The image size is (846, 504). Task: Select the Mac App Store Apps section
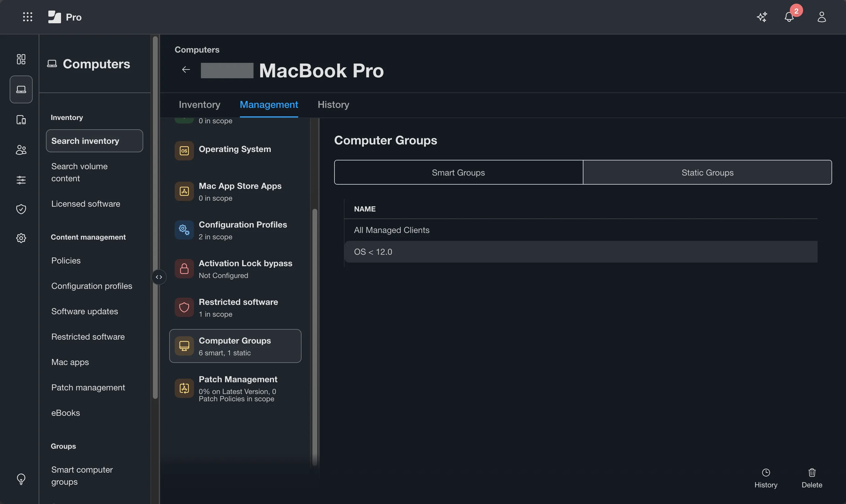point(235,192)
